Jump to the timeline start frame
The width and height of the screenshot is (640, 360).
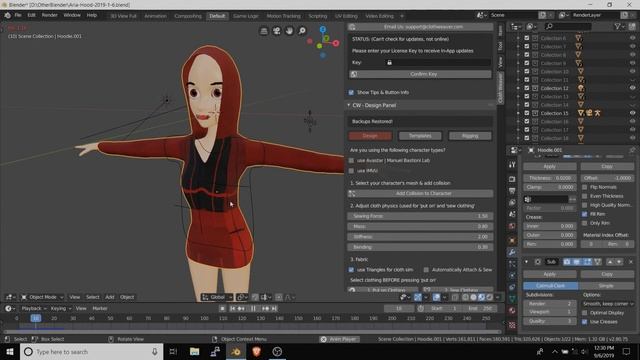233,309
